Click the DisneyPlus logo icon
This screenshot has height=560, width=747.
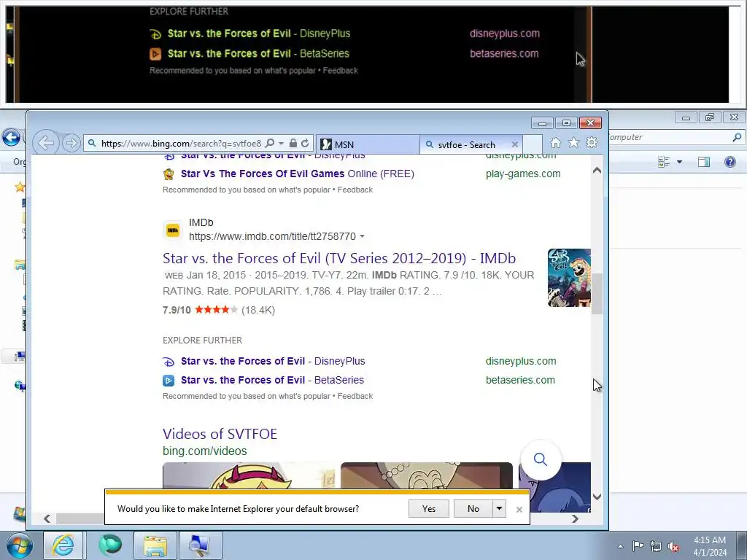[x=169, y=362]
